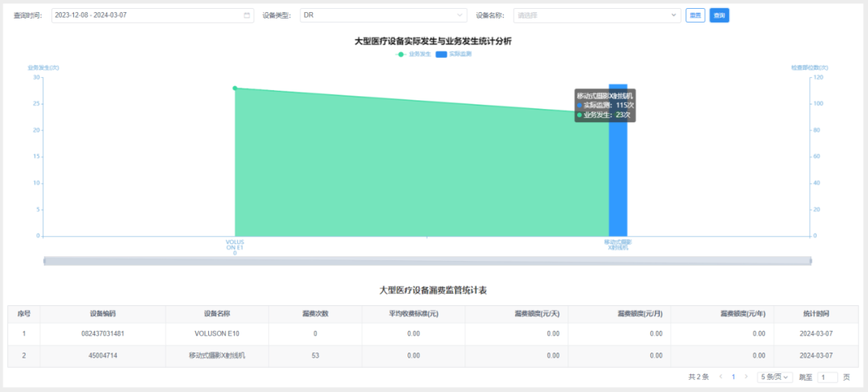The height and width of the screenshot is (392, 868).
Task: Select the VOLUSON E10 table cell
Action: coord(217,334)
